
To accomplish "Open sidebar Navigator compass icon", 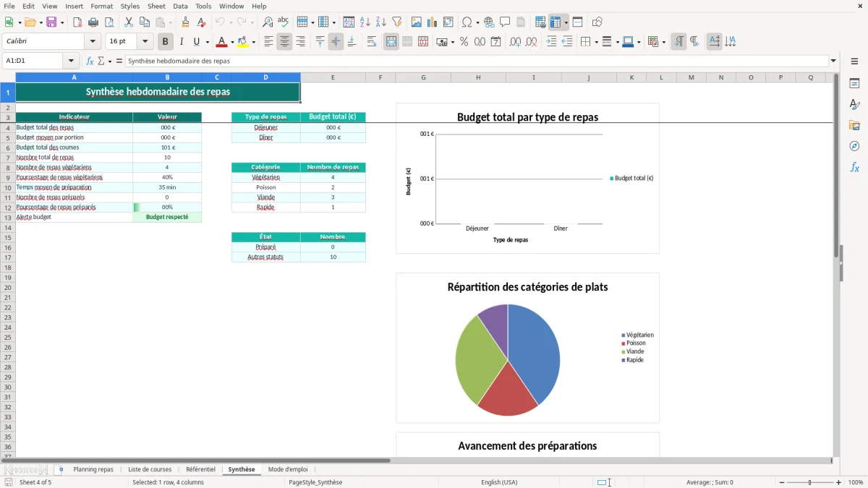I will (854, 146).
